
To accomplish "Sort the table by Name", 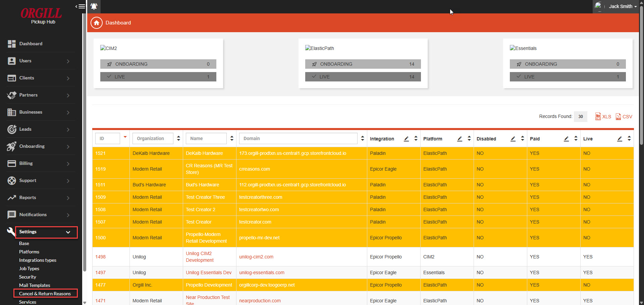I will click(x=232, y=138).
